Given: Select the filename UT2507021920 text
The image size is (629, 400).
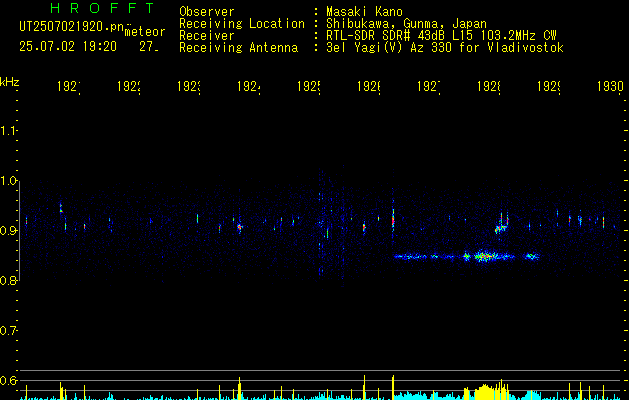Looking at the screenshot, I should (x=72, y=27).
